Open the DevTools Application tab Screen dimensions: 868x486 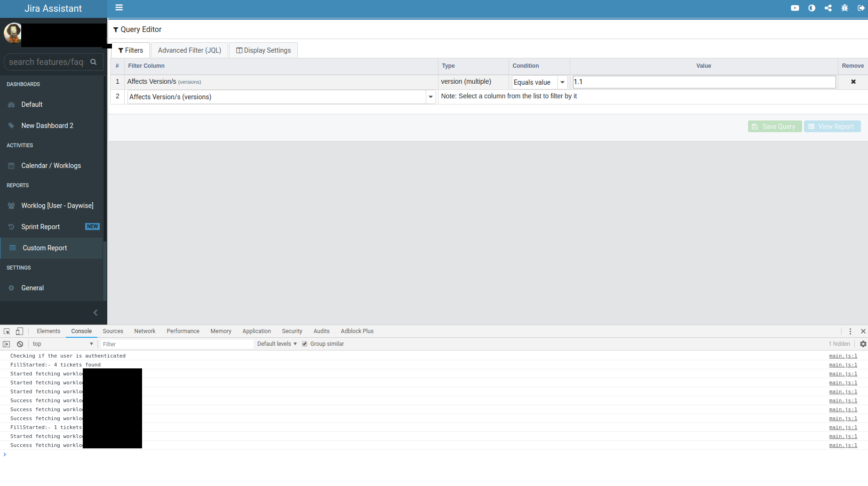pyautogui.click(x=257, y=331)
